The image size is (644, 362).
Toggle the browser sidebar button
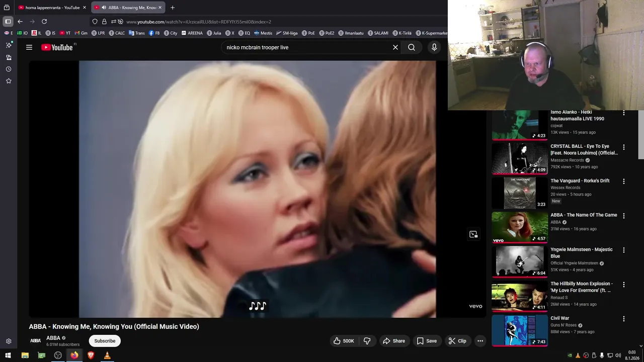[8, 22]
